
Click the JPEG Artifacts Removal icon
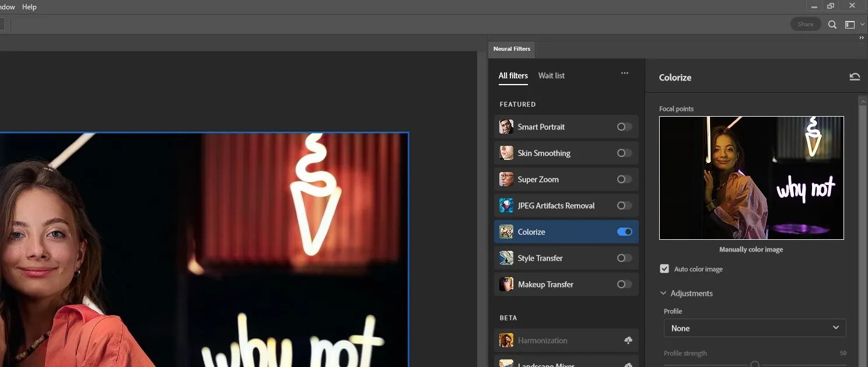506,205
